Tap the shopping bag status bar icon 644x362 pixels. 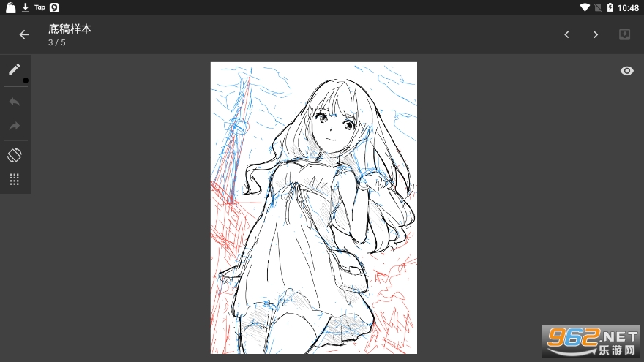10,7
